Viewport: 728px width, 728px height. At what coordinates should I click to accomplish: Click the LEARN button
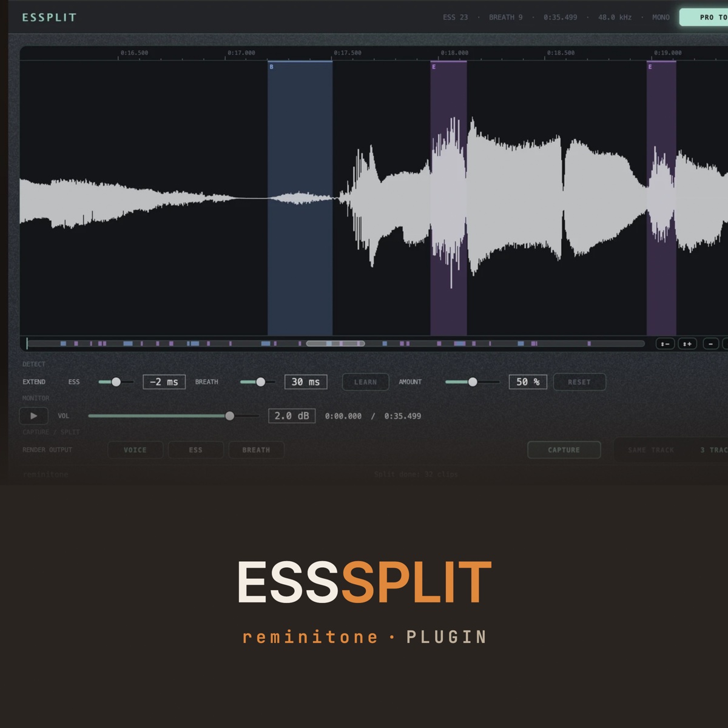[365, 382]
